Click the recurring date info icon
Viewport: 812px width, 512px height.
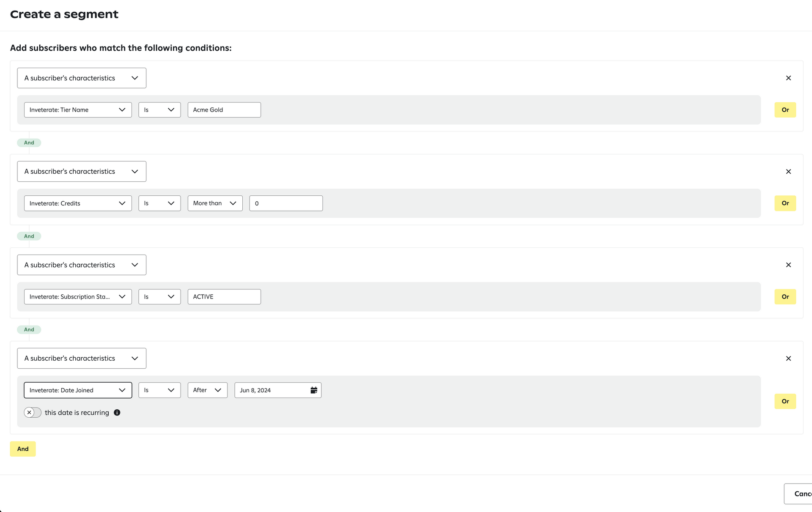tap(117, 413)
